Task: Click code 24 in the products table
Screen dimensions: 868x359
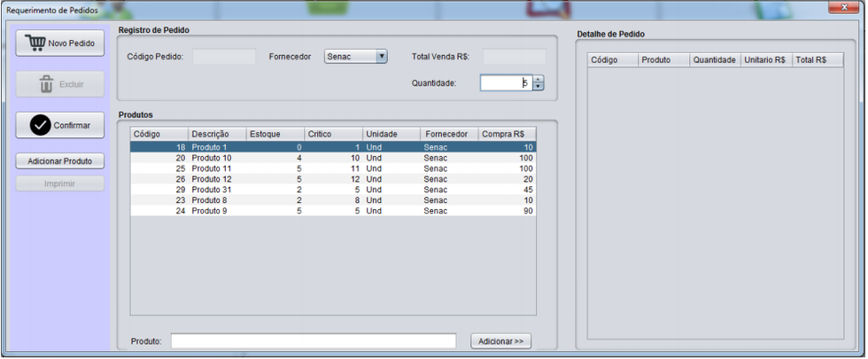Action: coord(181,211)
